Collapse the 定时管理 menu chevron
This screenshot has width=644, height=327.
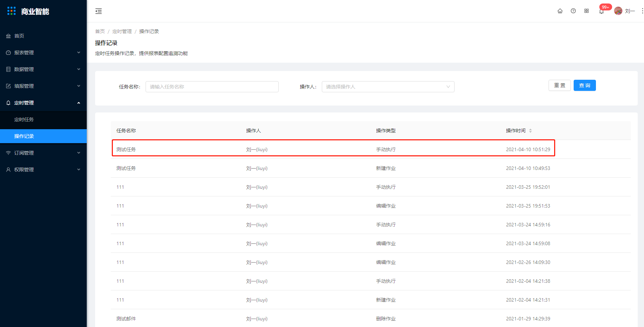click(x=79, y=103)
